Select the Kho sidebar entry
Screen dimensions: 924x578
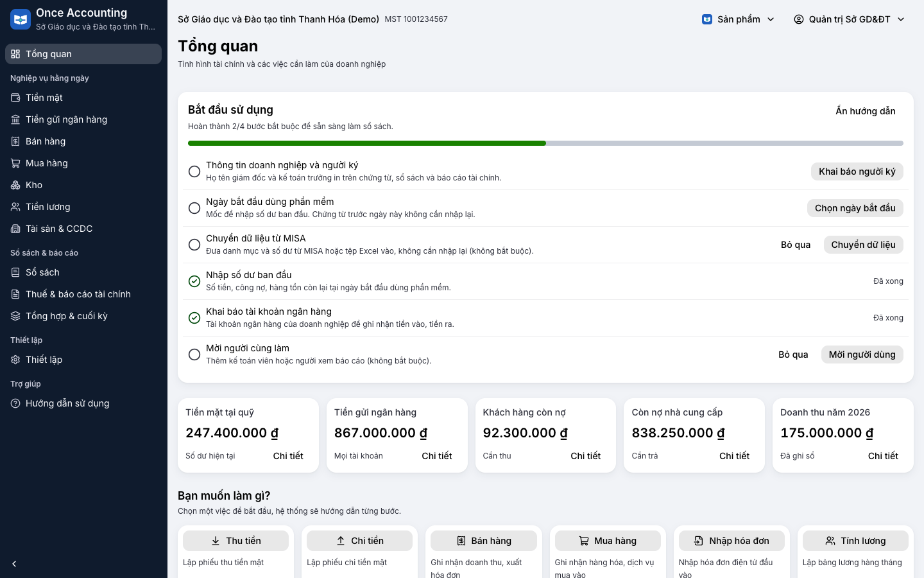click(x=83, y=185)
